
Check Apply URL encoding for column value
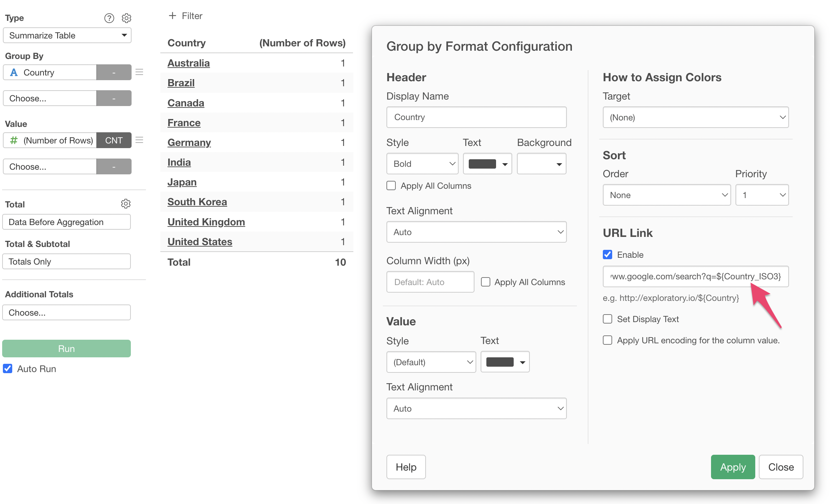pyautogui.click(x=608, y=340)
